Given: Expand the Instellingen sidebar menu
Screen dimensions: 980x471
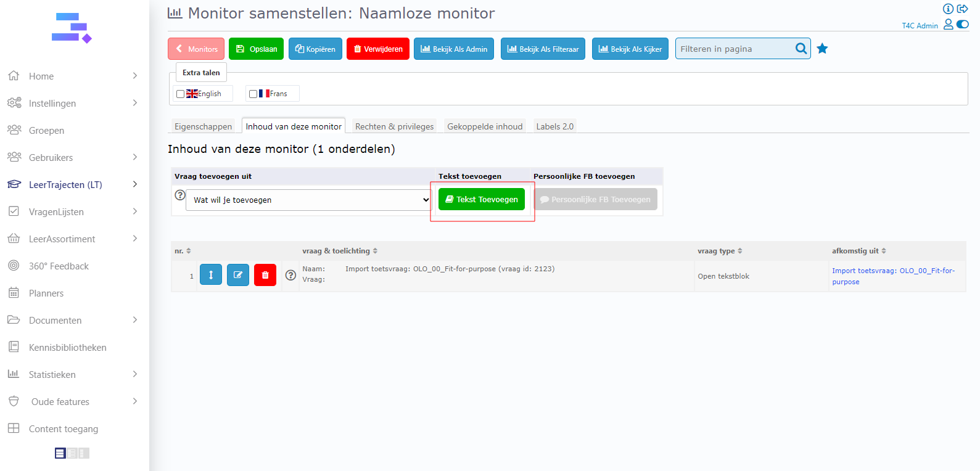Looking at the screenshot, I should 134,103.
